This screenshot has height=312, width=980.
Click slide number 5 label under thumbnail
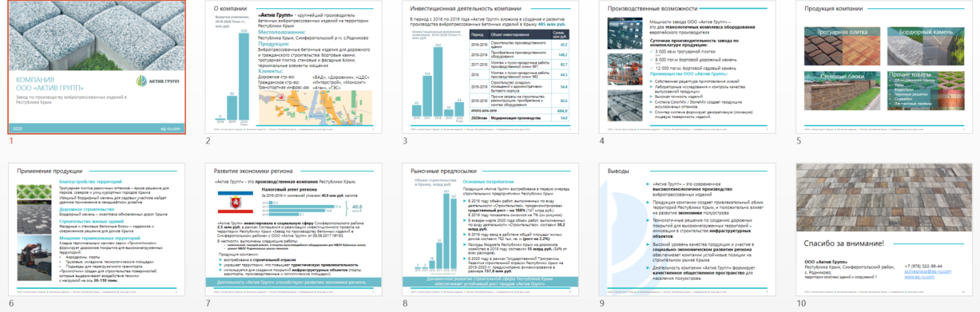[x=798, y=141]
